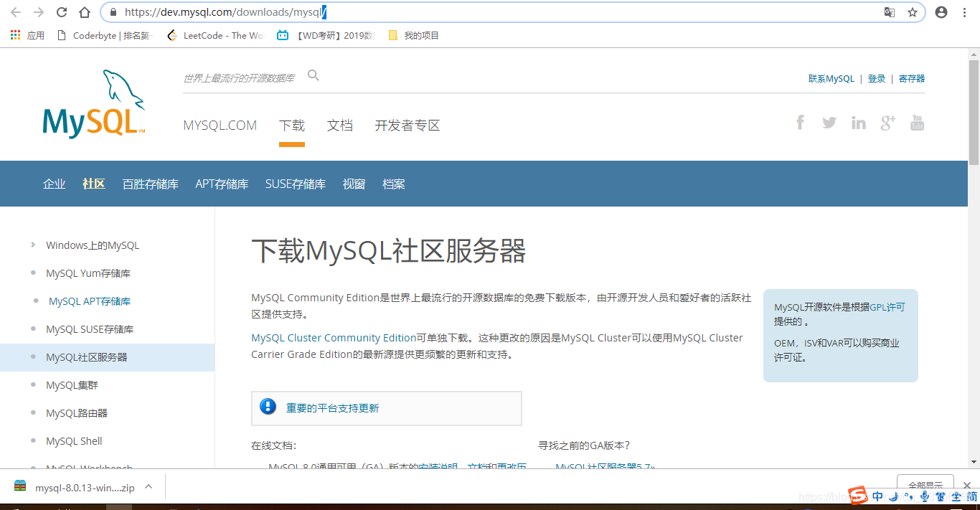Viewport: 980px width, 510px height.
Task: Open the Google Translate page icon
Action: coord(890,12)
